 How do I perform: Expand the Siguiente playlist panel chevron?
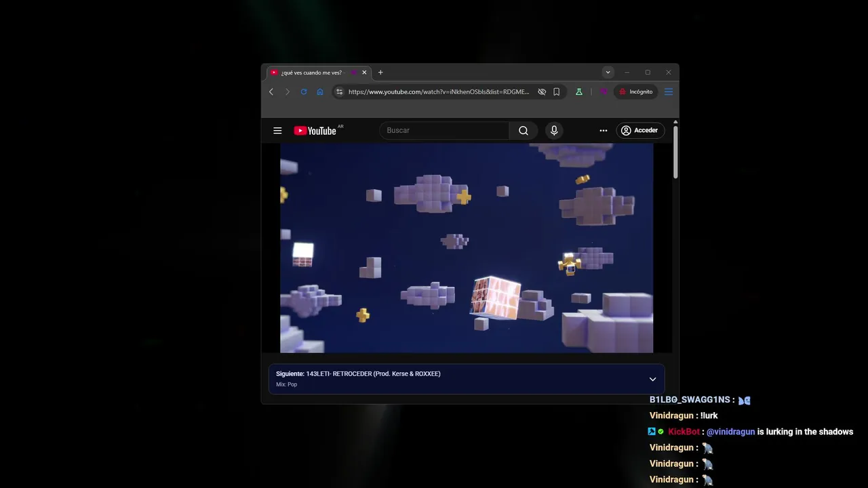tap(652, 380)
